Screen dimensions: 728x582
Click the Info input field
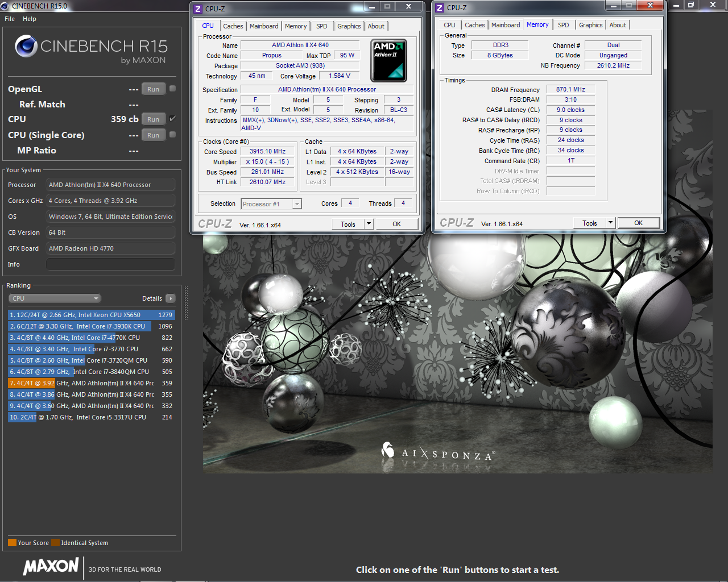click(111, 264)
